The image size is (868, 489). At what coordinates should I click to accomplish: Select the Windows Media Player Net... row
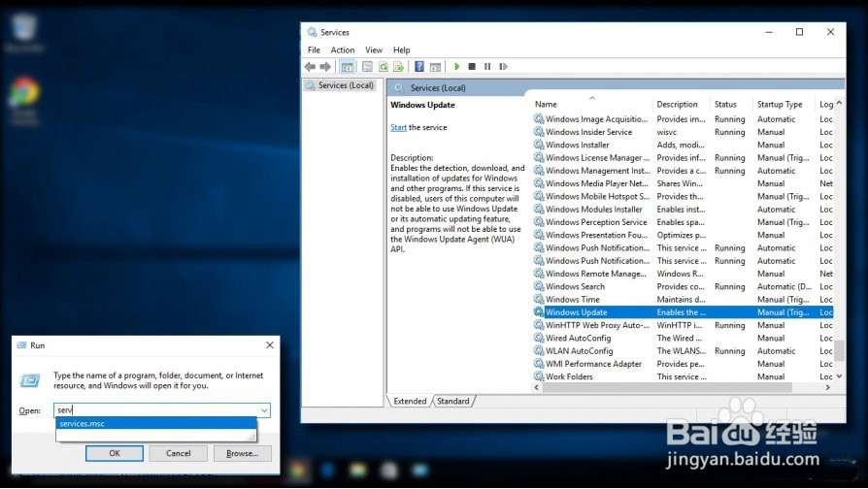tap(683, 183)
